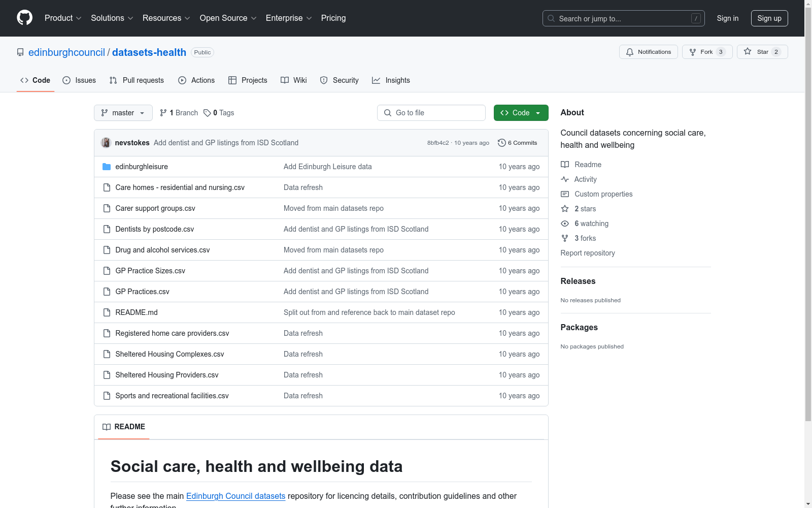This screenshot has width=812, height=508.
Task: Click file icon for Care homes csv
Action: (x=107, y=187)
